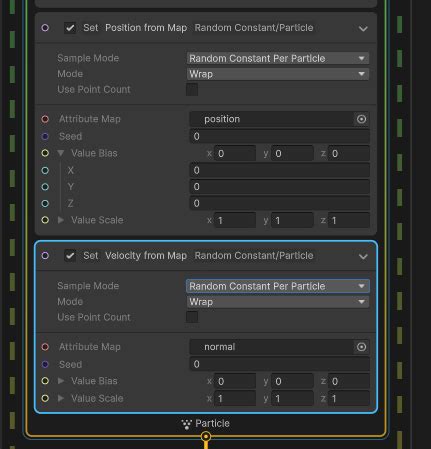Click the Particle data type icon
The width and height of the screenshot is (431, 449).
point(186,424)
